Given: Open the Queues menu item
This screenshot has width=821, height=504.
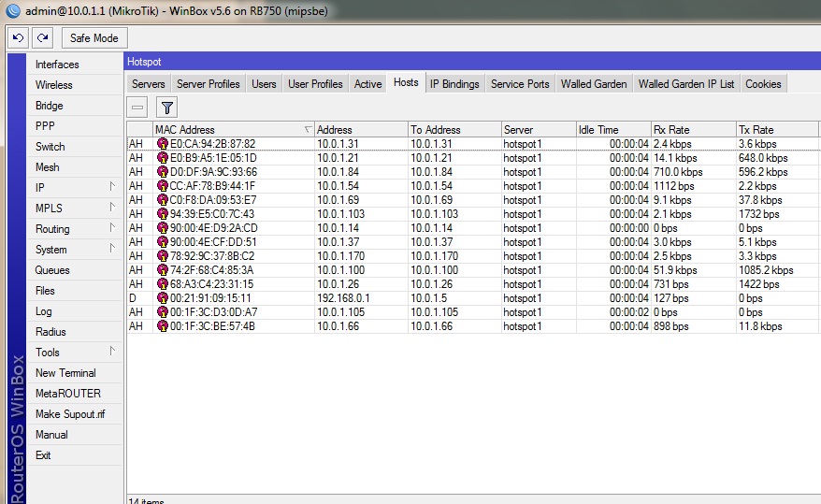Looking at the screenshot, I should pos(75,270).
